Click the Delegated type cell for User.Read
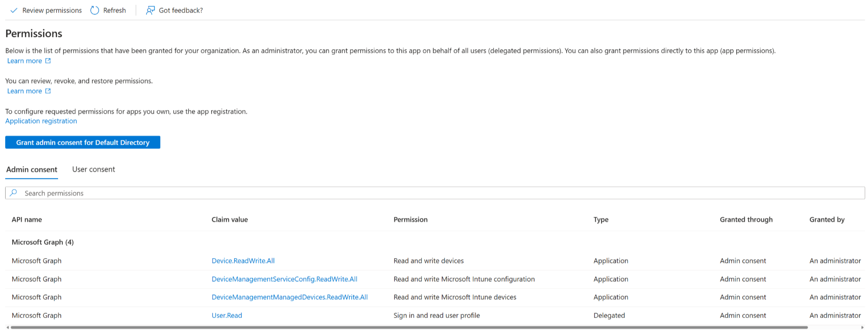This screenshot has width=868, height=335. click(609, 315)
